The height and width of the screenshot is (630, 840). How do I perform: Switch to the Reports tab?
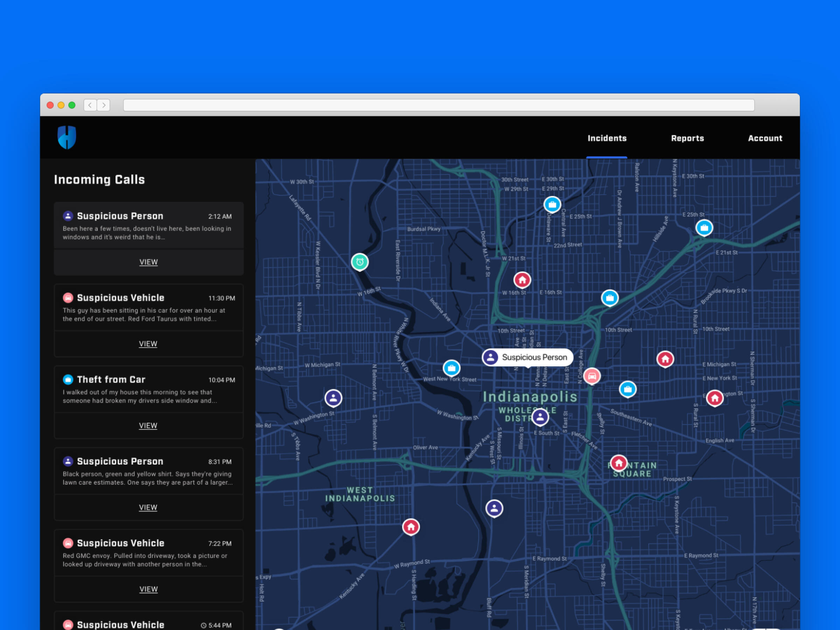point(687,138)
